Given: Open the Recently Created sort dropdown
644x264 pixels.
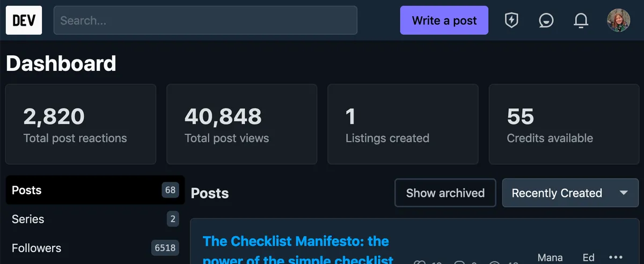Looking at the screenshot, I should [x=557, y=193].
